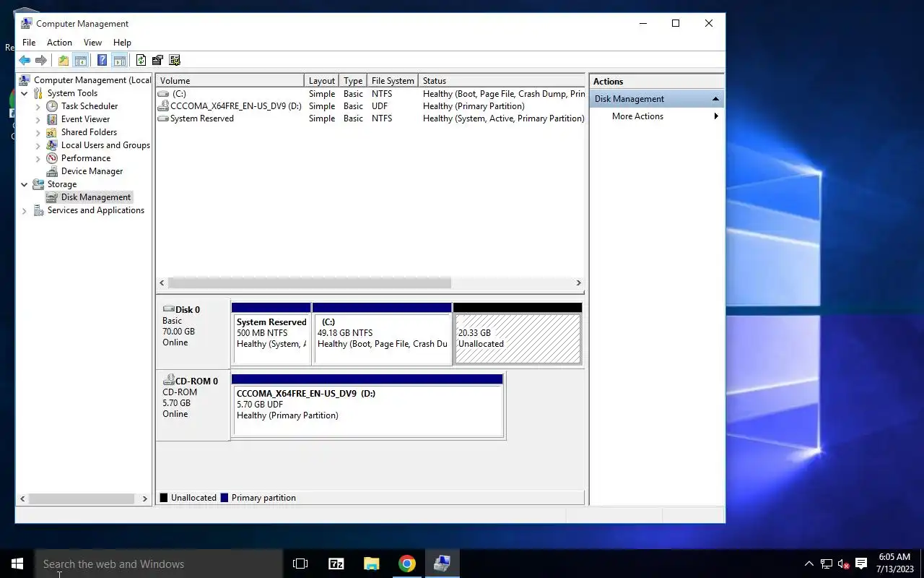Click the Up one level folder icon
924x578 pixels.
pyautogui.click(x=64, y=61)
